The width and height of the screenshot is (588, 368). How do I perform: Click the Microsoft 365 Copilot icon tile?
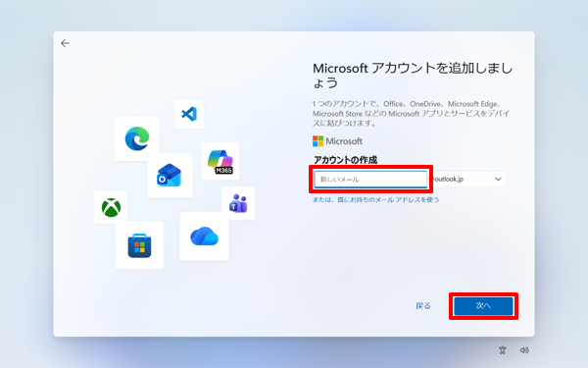pos(220,161)
